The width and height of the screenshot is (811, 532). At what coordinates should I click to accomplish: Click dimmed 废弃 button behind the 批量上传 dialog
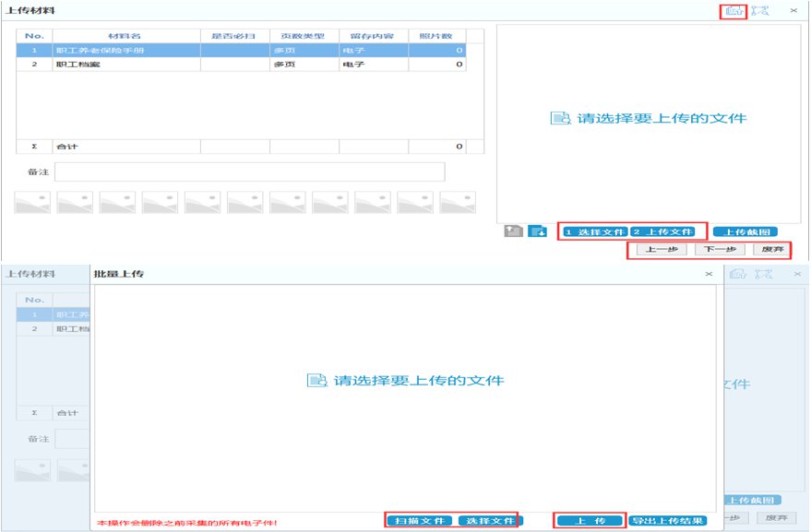pyautogui.click(x=776, y=517)
